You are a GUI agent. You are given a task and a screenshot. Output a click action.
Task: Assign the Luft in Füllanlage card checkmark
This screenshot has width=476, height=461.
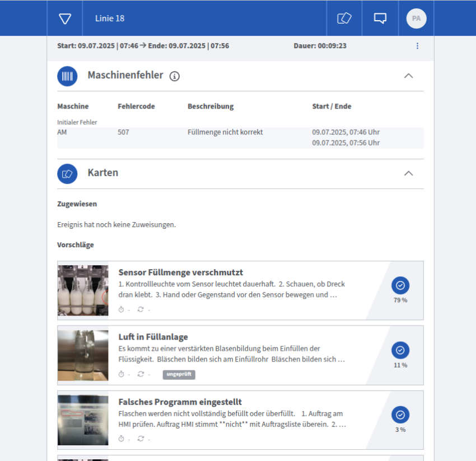400,350
